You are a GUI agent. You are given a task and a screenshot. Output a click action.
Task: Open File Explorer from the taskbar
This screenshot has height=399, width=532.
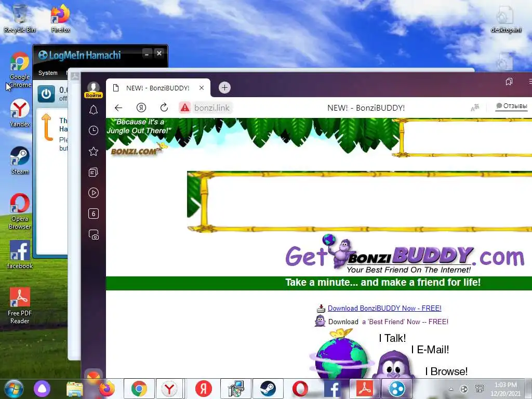(75, 389)
